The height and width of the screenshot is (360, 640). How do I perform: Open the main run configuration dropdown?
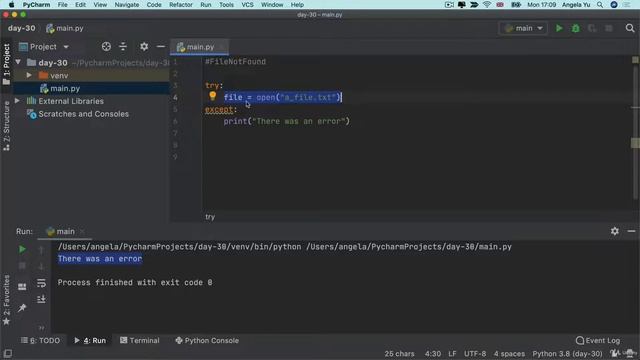pyautogui.click(x=523, y=28)
